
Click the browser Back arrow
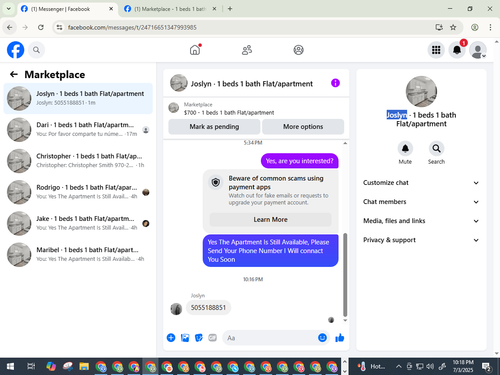pyautogui.click(x=10, y=27)
